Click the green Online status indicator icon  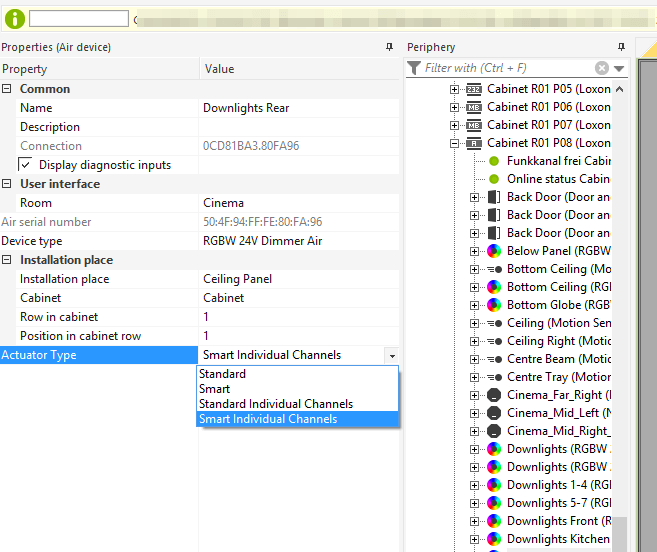[493, 179]
